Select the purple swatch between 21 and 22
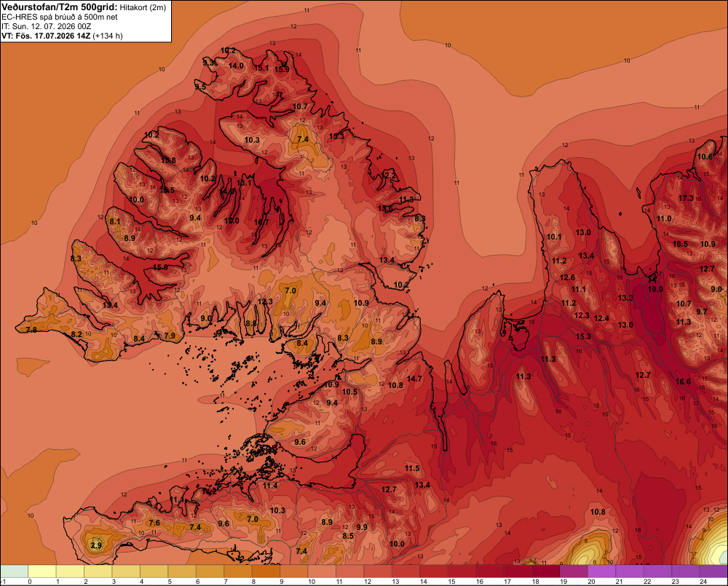The image size is (728, 586). [630, 571]
